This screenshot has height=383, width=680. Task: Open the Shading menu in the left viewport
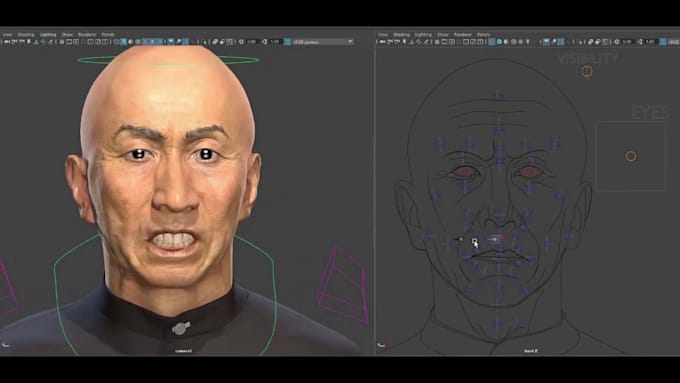[x=26, y=34]
